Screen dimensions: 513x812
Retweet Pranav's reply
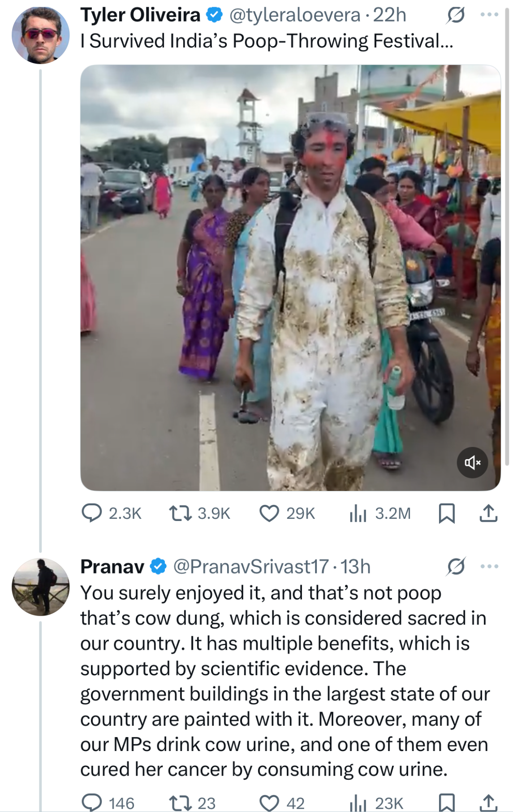coord(180,802)
